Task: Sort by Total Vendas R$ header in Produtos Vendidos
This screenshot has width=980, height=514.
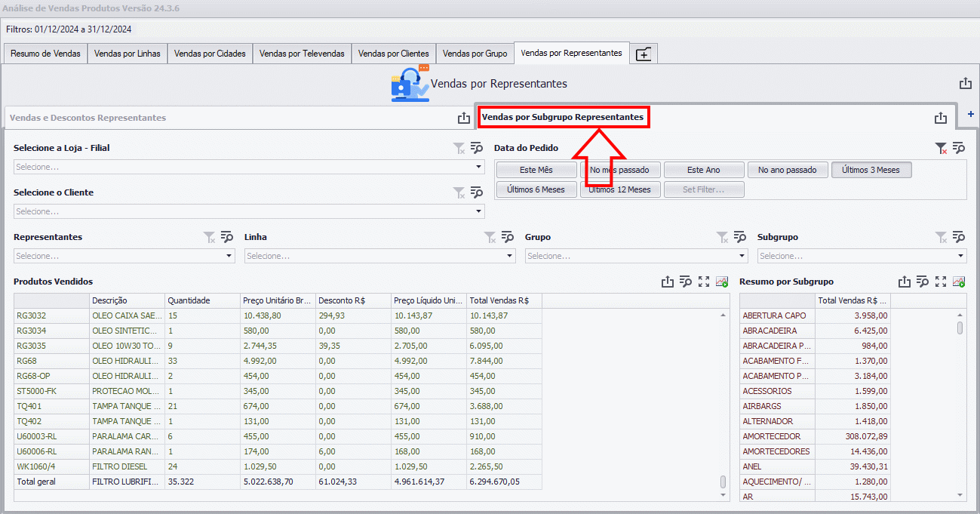Action: (x=504, y=300)
